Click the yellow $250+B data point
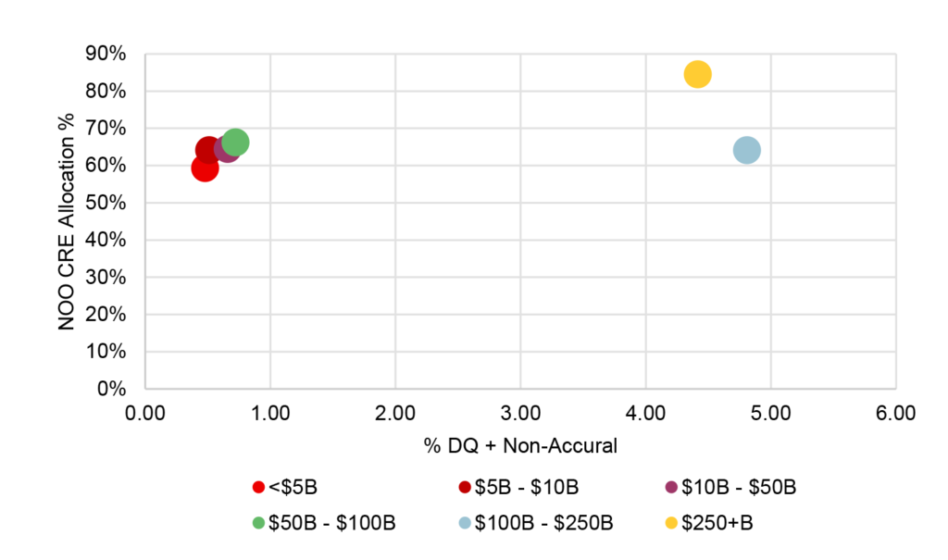Image resolution: width=948 pixels, height=560 pixels. click(x=697, y=74)
